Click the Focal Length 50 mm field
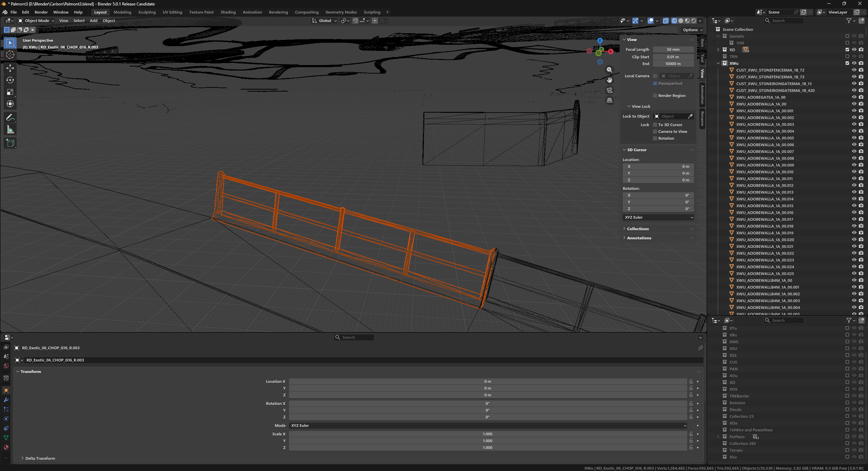Viewport: 868px width, 471px height. coord(673,50)
